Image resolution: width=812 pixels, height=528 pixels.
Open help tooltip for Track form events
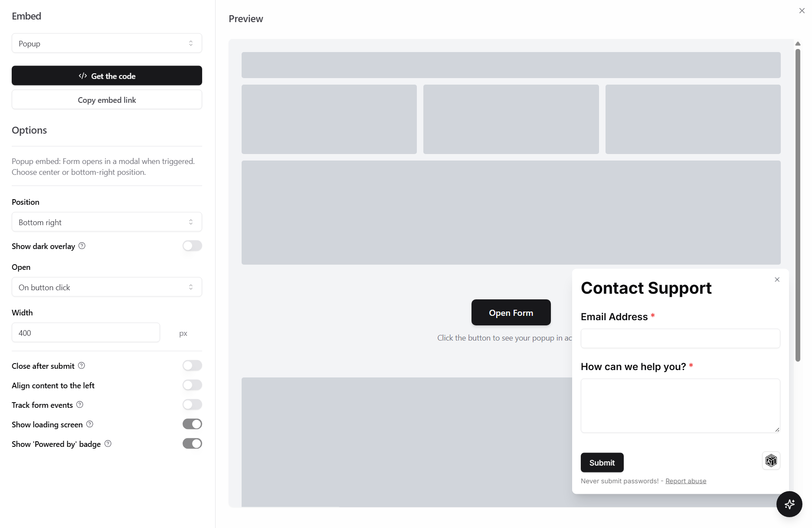click(80, 405)
